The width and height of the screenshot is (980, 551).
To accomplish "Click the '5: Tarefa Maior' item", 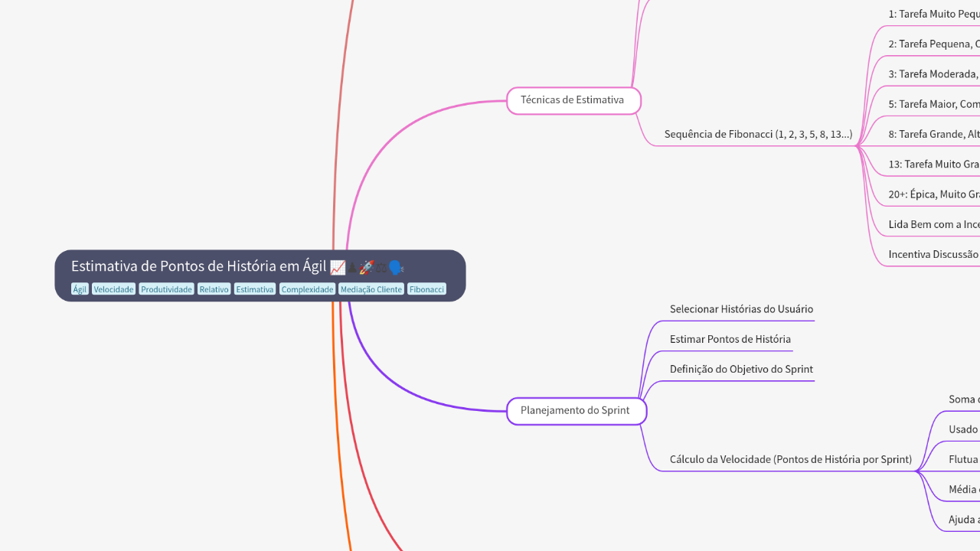I will pyautogui.click(x=934, y=104).
